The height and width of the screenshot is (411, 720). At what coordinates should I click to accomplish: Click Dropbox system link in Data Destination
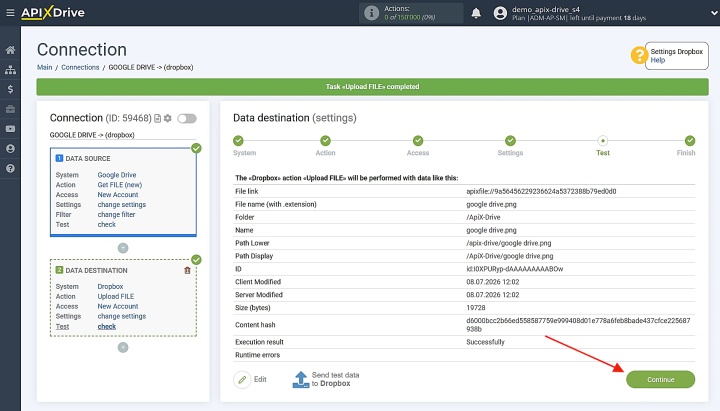coord(110,287)
